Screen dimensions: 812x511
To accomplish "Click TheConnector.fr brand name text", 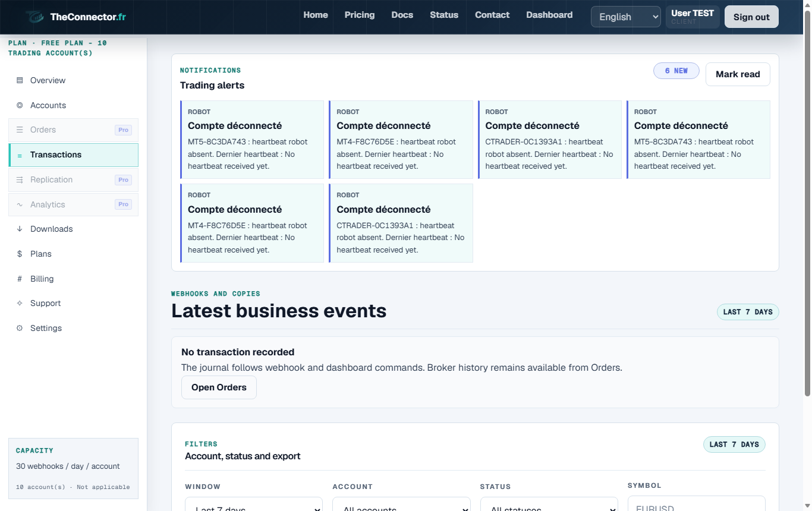I will click(x=88, y=17).
